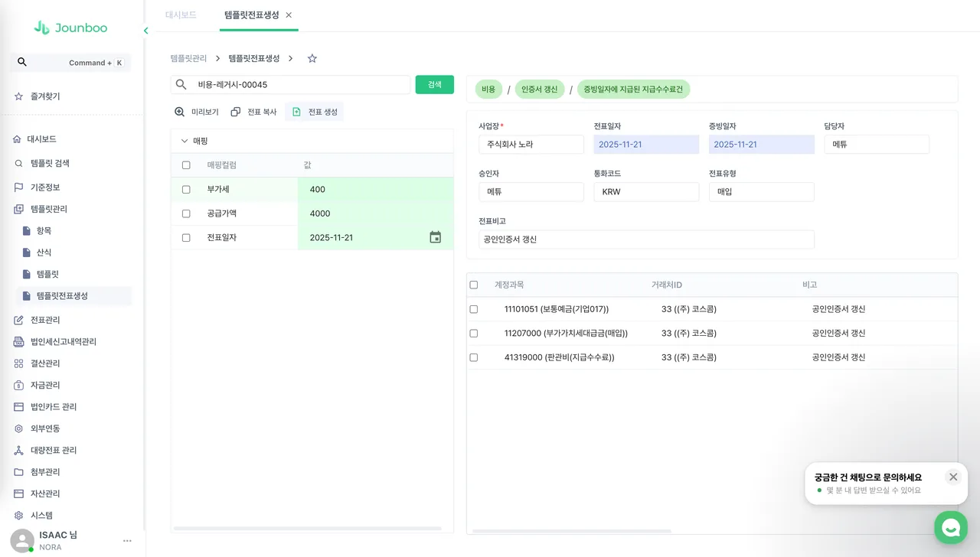Screen dimensions: 980x557
Task: Close the 템플릿전표생성 tab
Action: pyautogui.click(x=289, y=15)
